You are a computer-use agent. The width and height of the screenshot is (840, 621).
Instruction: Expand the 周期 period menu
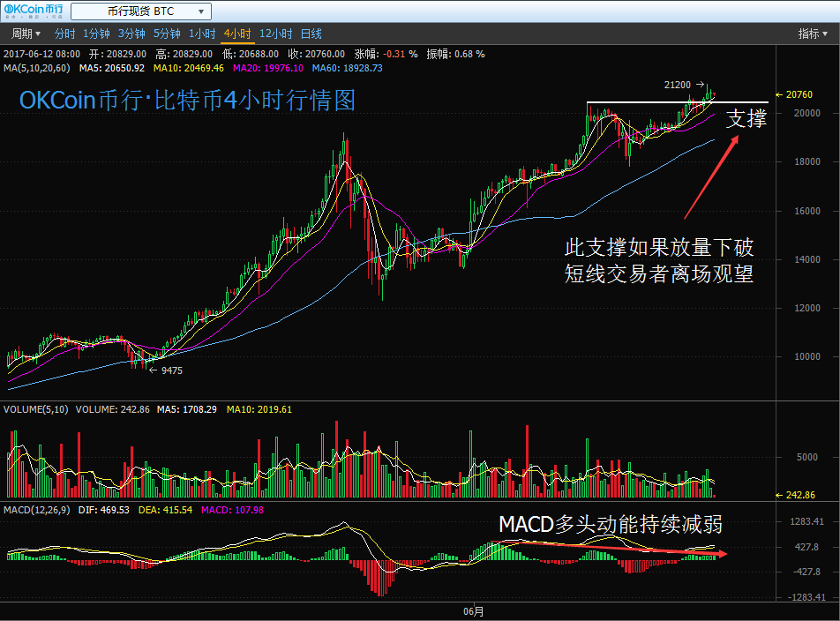coord(26,34)
